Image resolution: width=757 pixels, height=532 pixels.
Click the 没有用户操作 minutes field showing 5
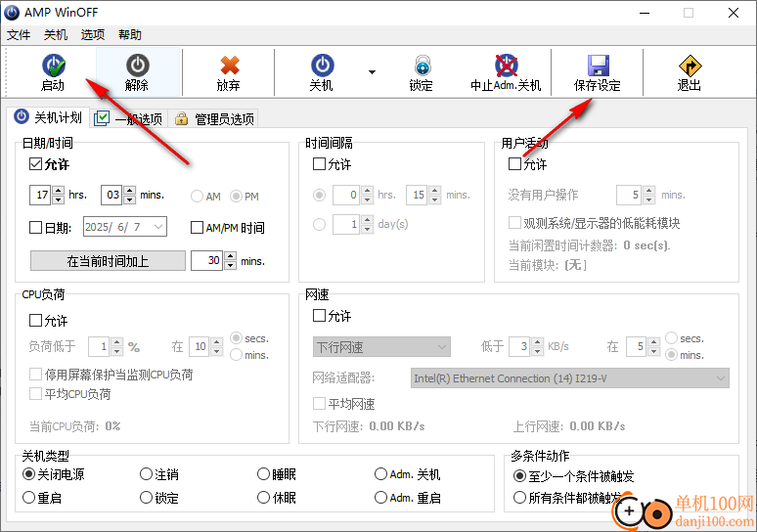pos(630,195)
